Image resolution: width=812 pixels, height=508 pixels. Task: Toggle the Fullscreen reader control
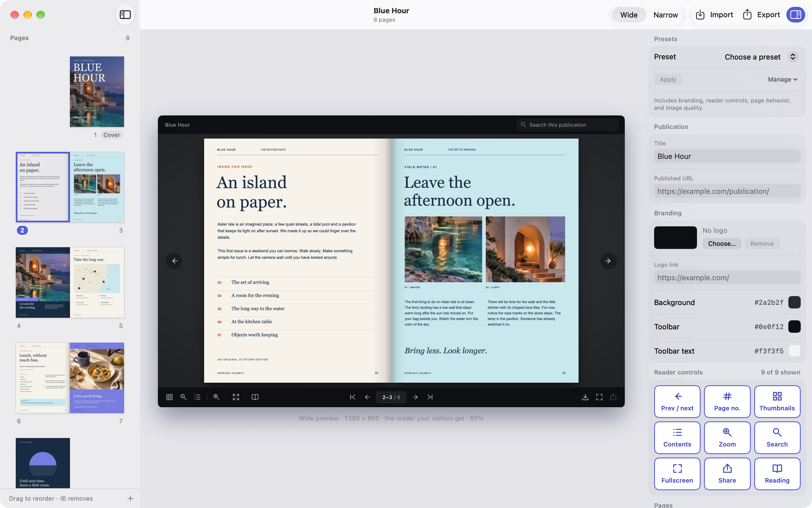[677, 474]
